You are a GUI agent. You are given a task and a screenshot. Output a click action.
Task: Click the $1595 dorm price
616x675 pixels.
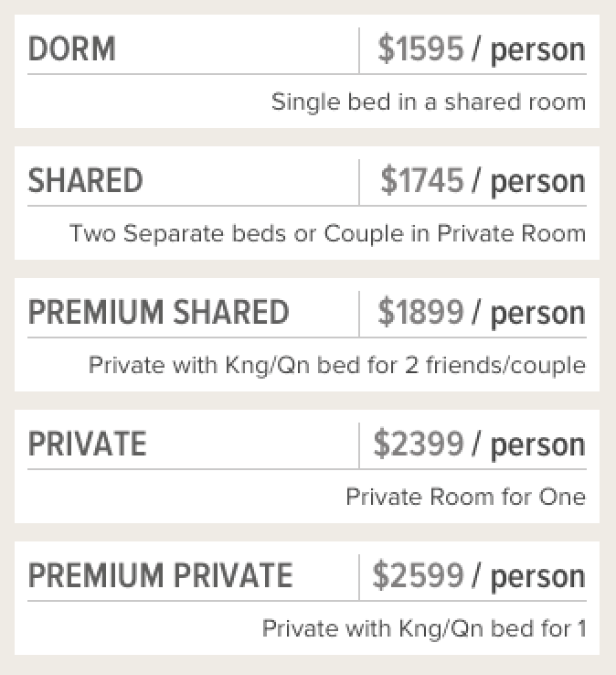point(421,49)
